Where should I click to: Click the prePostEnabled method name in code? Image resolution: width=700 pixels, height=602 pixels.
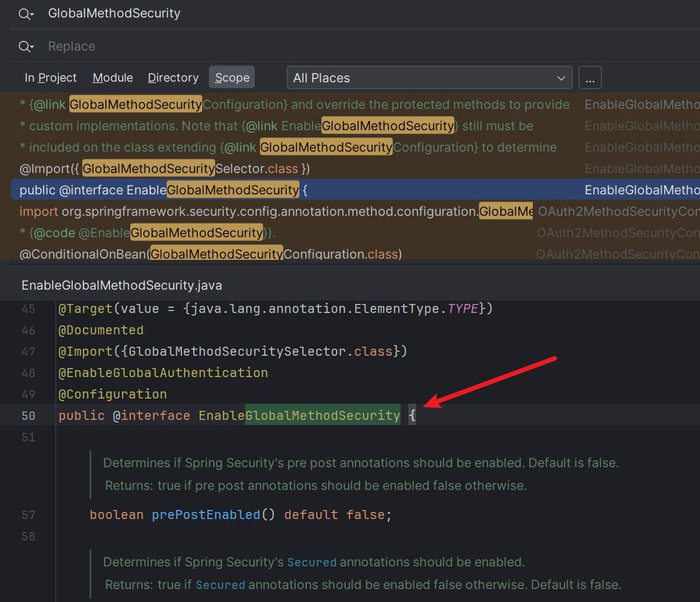(205, 515)
